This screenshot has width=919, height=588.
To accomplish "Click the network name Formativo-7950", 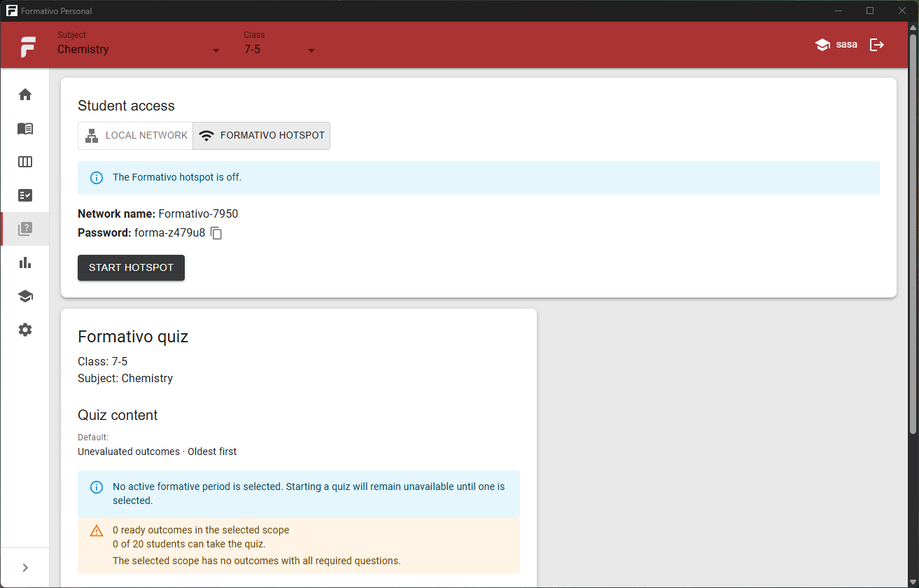I will [198, 214].
